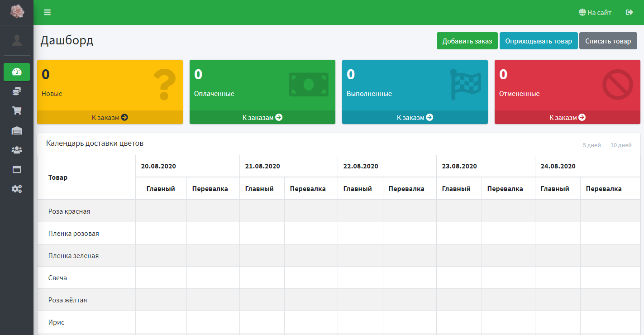
Task: Click the Выполненные label on blue card
Action: click(369, 94)
